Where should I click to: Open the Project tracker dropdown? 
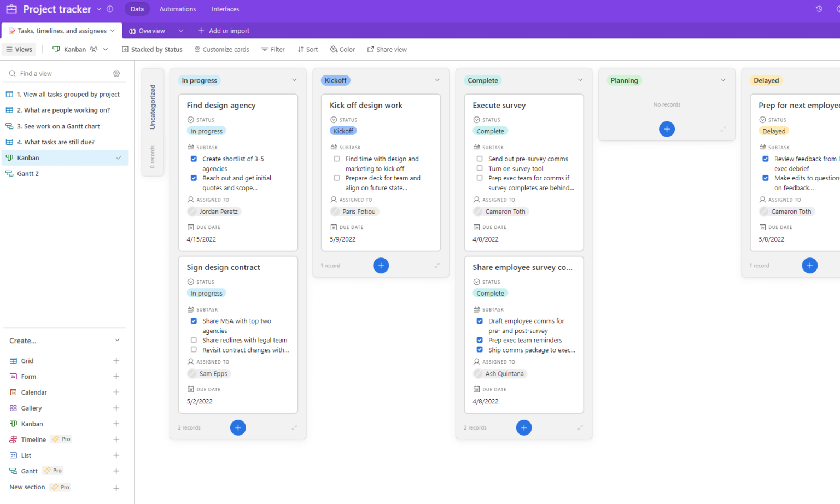click(100, 9)
